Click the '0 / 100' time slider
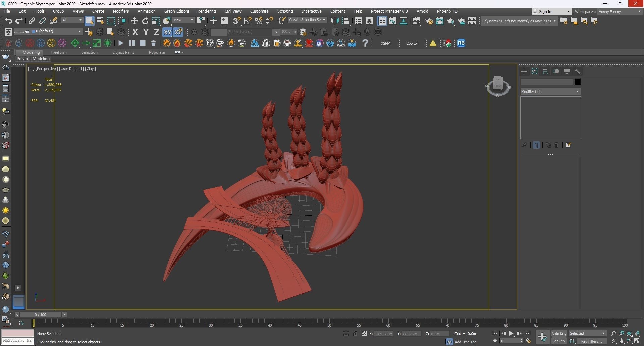This screenshot has height=349, width=644. (x=41, y=315)
